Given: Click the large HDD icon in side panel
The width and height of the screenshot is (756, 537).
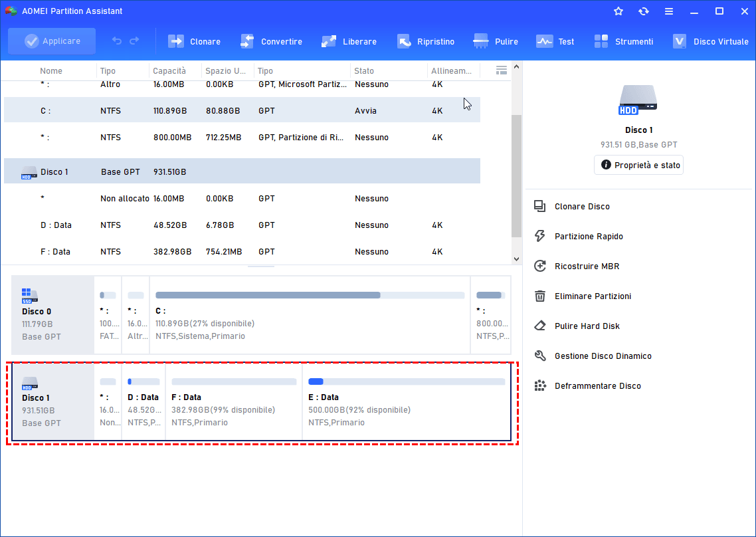Looking at the screenshot, I should click(x=638, y=100).
